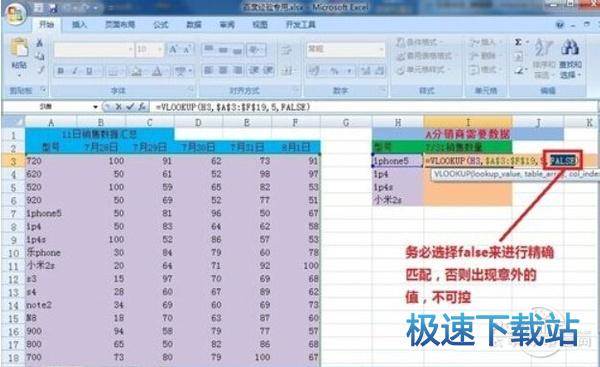Apply the Font Color letter A
600x367 pixels.
pyautogui.click(x=157, y=71)
